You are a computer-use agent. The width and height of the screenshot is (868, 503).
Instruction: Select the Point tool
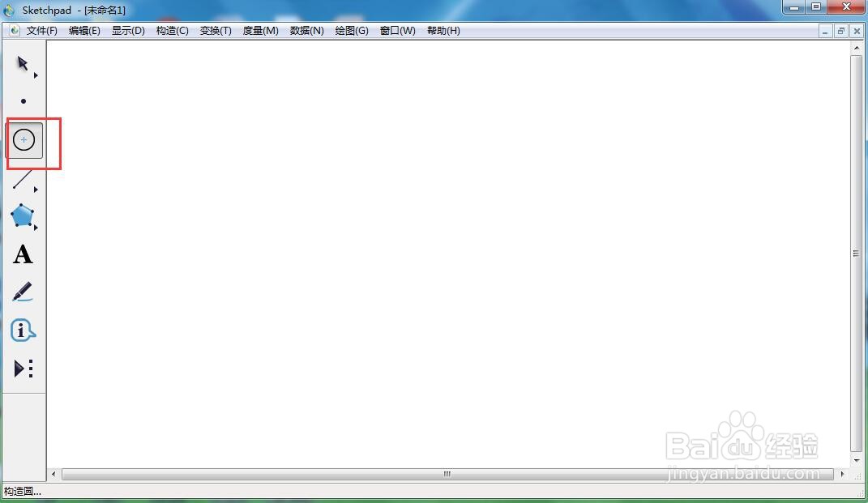[24, 101]
